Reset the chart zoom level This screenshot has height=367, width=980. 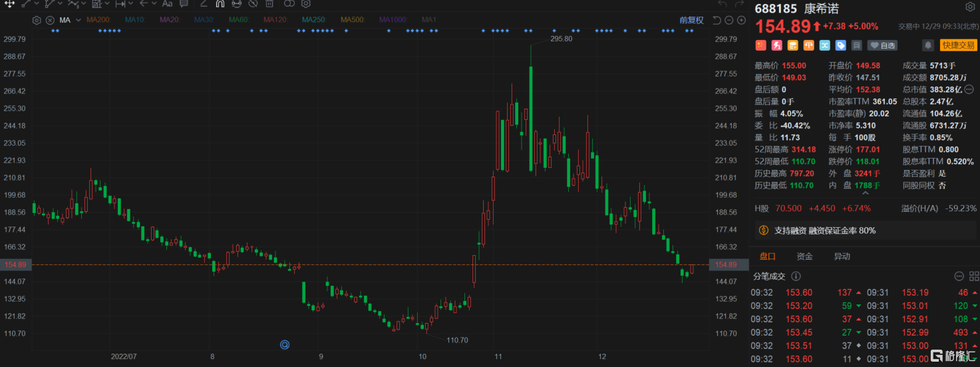tap(717, 20)
